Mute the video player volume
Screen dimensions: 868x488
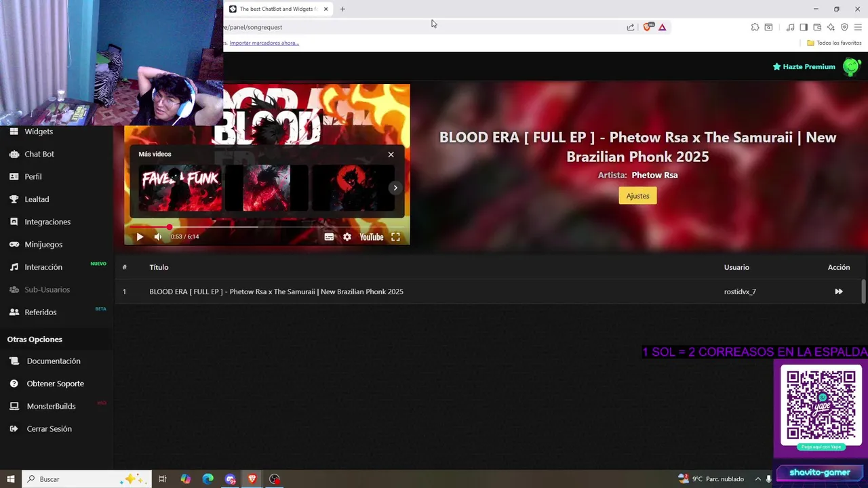coord(158,237)
